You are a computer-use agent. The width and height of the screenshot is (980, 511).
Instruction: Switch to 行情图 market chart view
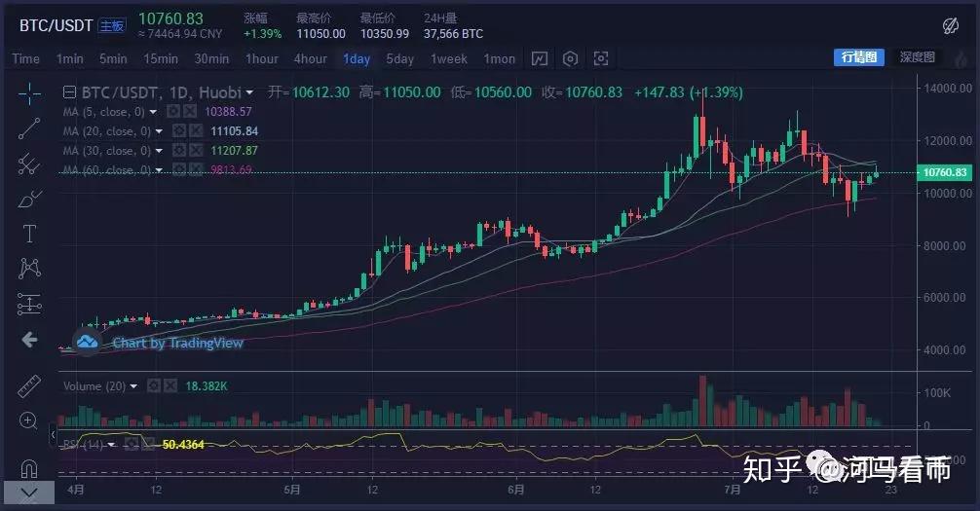pyautogui.click(x=859, y=56)
